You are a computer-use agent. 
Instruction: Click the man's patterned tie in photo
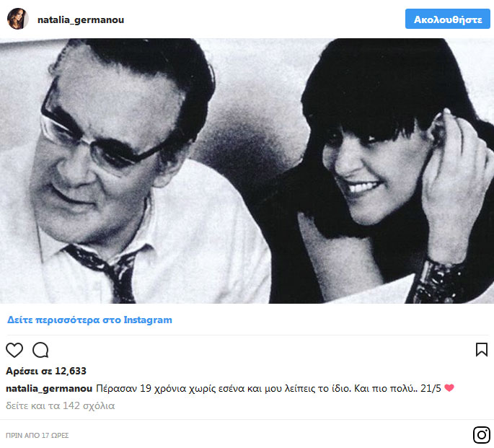click(107, 273)
